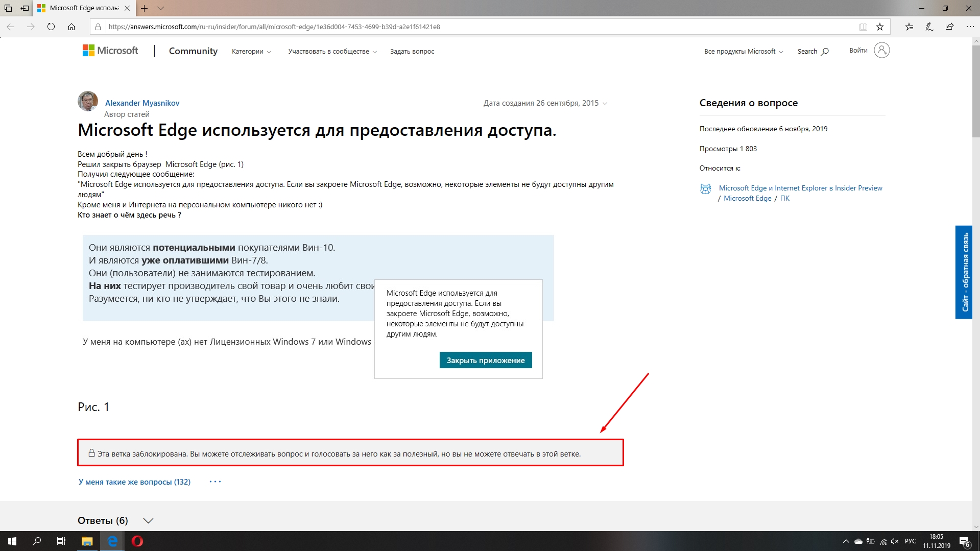Click the Microsoft logo
Image resolution: width=980 pixels, height=551 pixels.
point(110,51)
